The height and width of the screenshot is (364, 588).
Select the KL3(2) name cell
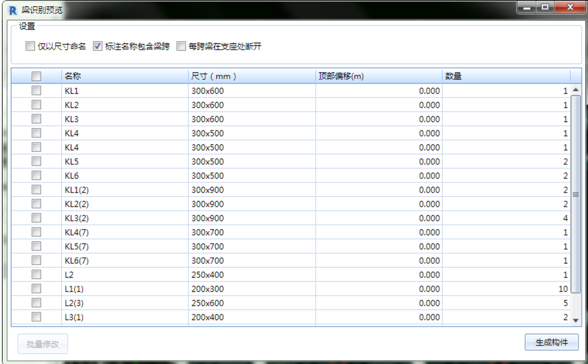tap(125, 218)
